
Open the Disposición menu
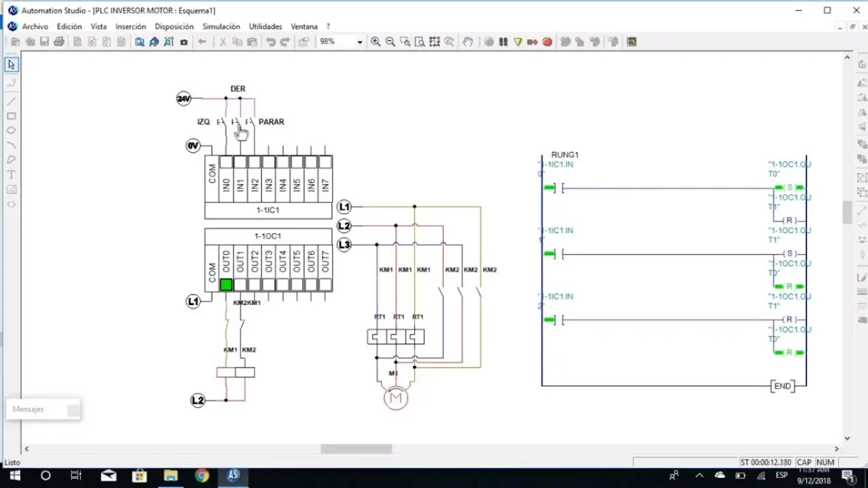click(174, 26)
